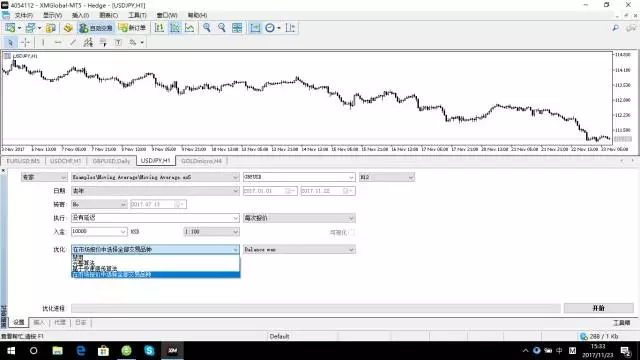
Task: Click the zoom out magnifier icon
Action: click(222, 28)
